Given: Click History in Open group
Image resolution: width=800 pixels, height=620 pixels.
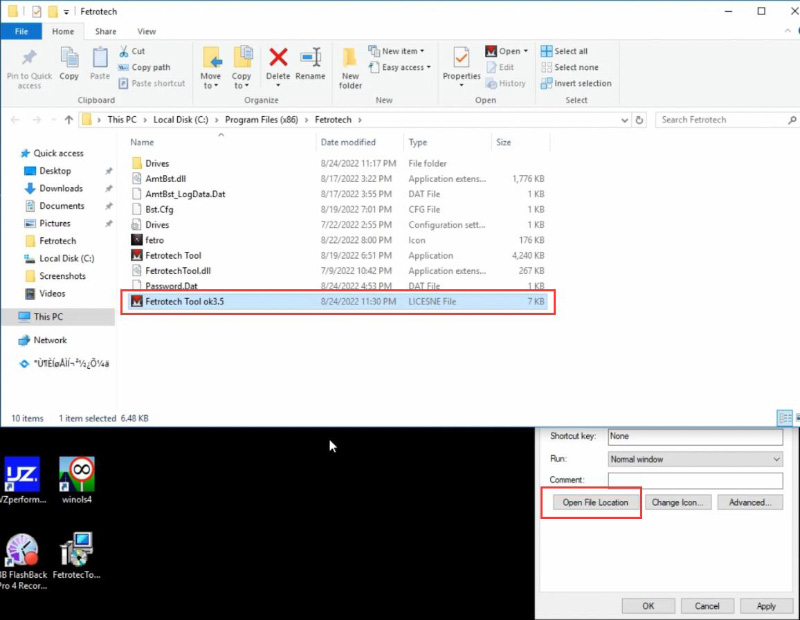Looking at the screenshot, I should [x=506, y=83].
